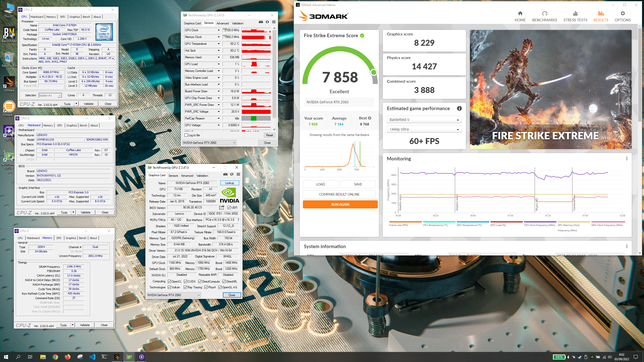Viewport: 644px width, 362px height.
Task: Open BENCHMARKS gauge icon in 3DMark
Action: [545, 13]
